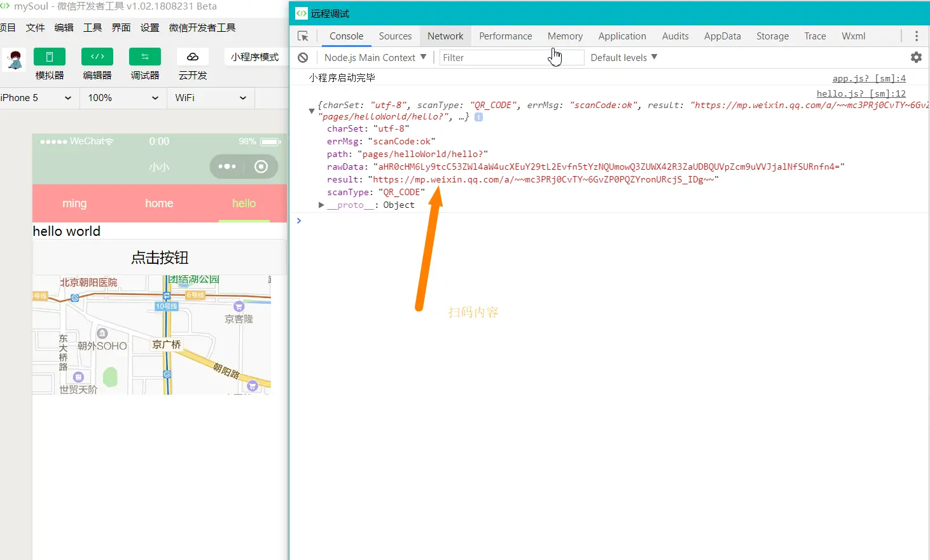Switch to the home tab in simulator
This screenshot has width=930, height=560.
tap(159, 203)
